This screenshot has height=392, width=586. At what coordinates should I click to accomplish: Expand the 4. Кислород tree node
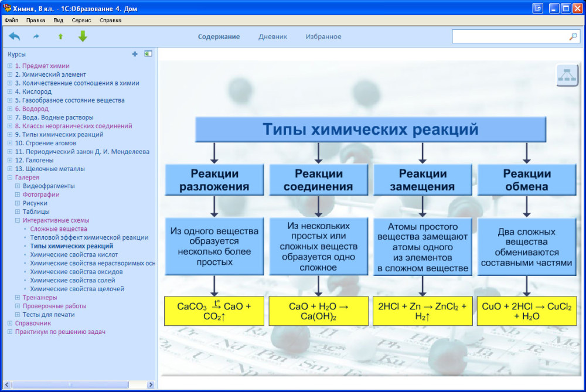[10, 91]
